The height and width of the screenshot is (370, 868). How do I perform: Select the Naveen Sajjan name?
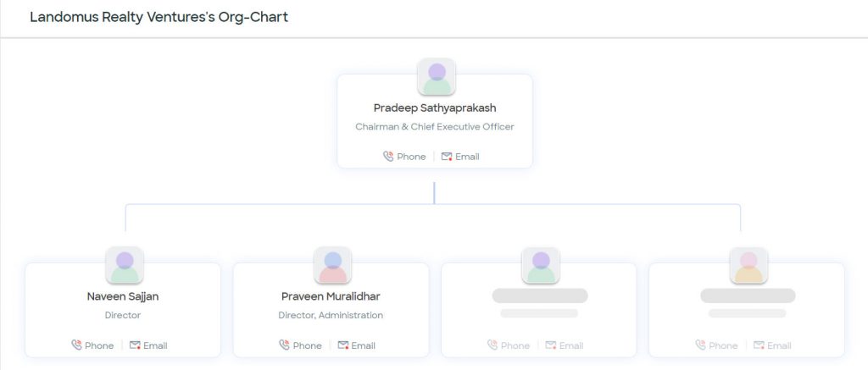tap(123, 296)
